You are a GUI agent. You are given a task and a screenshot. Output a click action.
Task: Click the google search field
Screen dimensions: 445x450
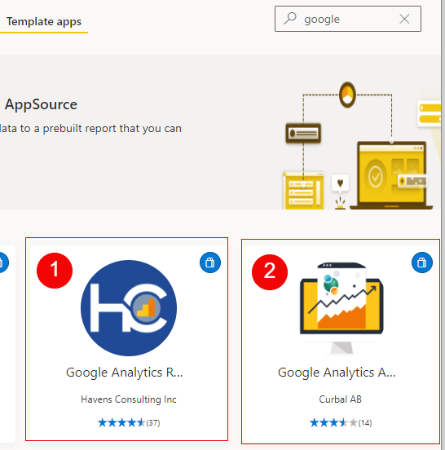348,19
